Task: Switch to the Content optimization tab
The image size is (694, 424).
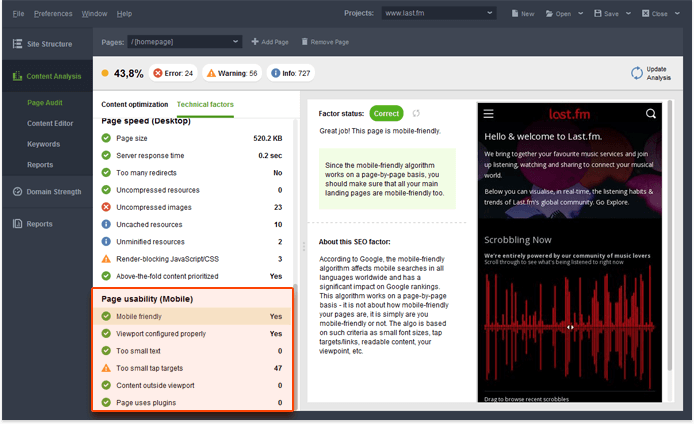Action: pos(134,104)
